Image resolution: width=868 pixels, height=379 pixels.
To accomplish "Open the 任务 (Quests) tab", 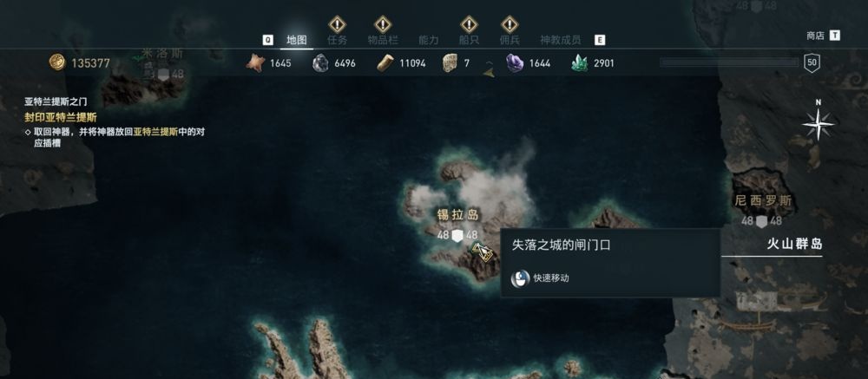I will click(x=337, y=40).
